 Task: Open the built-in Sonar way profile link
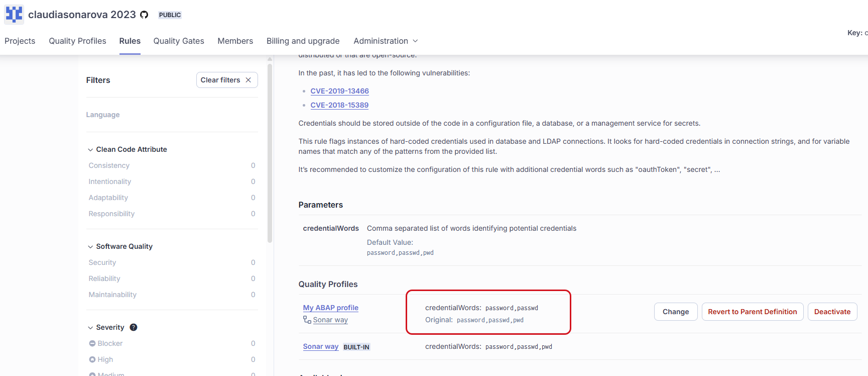(x=321, y=346)
